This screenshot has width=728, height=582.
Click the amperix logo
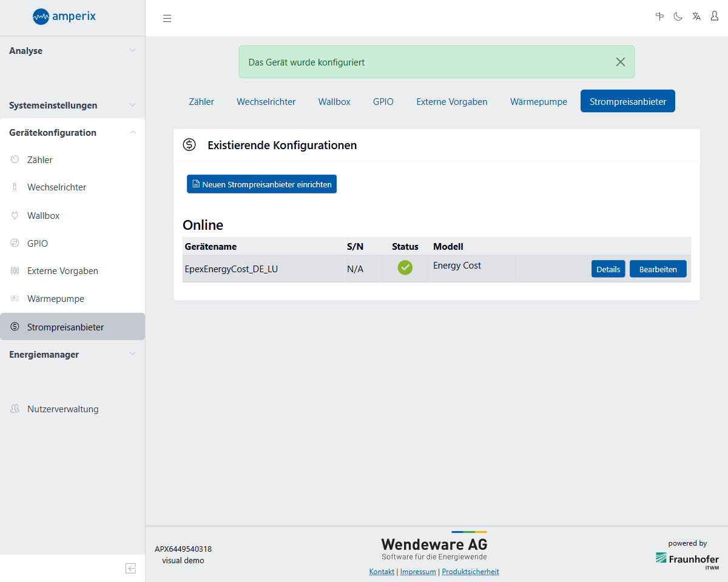click(x=64, y=17)
